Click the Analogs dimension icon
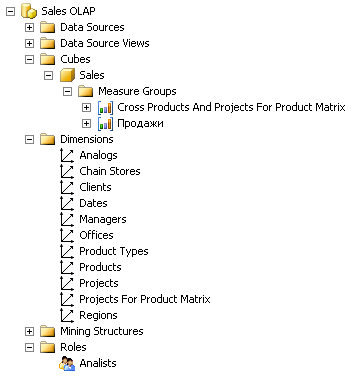This screenshot has width=364, height=377. click(x=67, y=156)
